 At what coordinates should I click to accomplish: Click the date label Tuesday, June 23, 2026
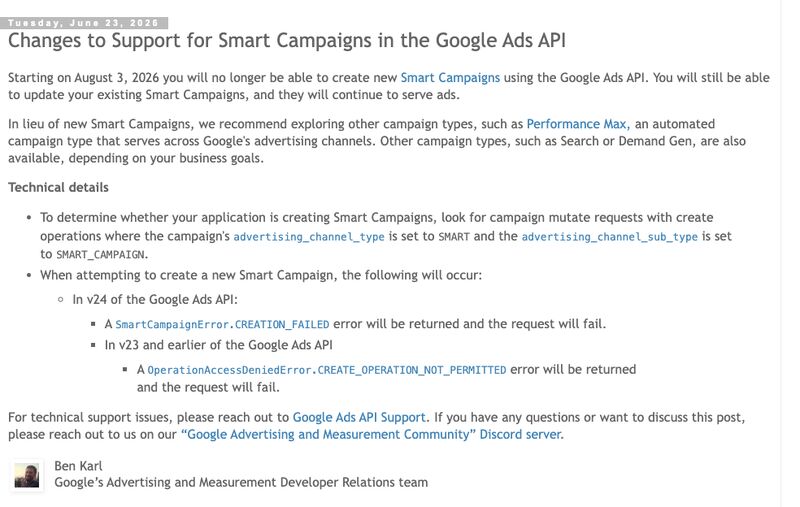point(84,23)
